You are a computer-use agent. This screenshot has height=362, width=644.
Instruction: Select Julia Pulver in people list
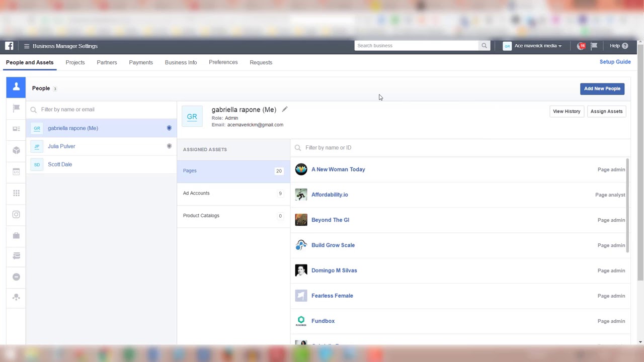pos(102,146)
